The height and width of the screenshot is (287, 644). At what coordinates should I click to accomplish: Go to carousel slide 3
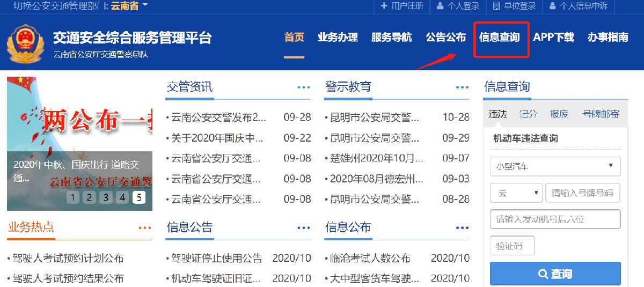point(106,198)
